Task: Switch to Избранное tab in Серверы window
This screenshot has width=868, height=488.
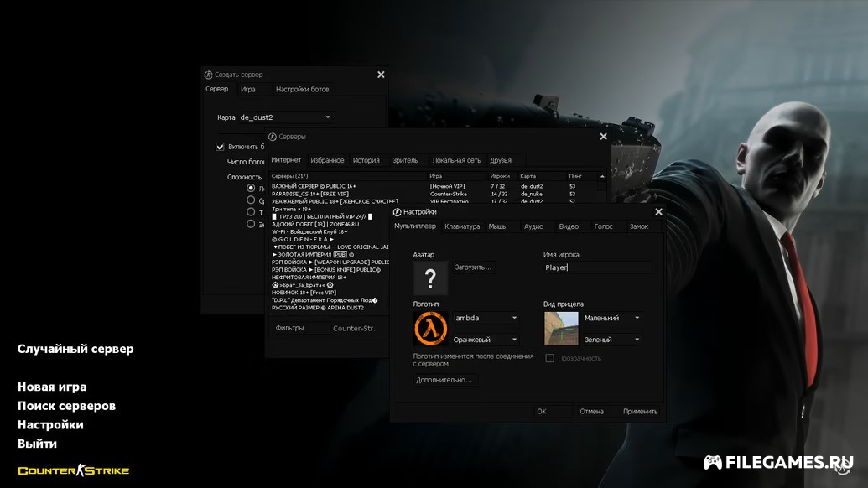Action: [x=327, y=160]
